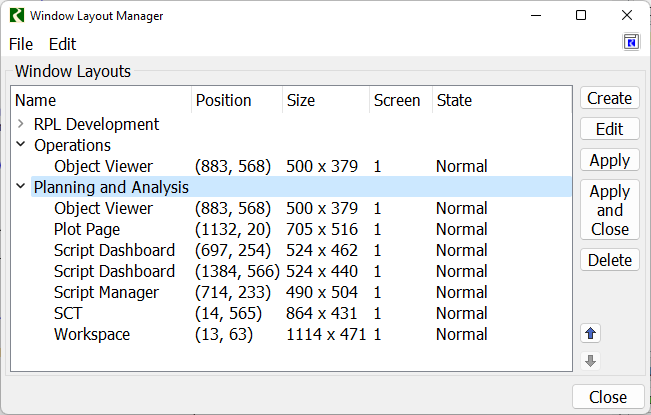Expand the RPL Development layout
Screen dimensions: 651x415
click(x=21, y=125)
